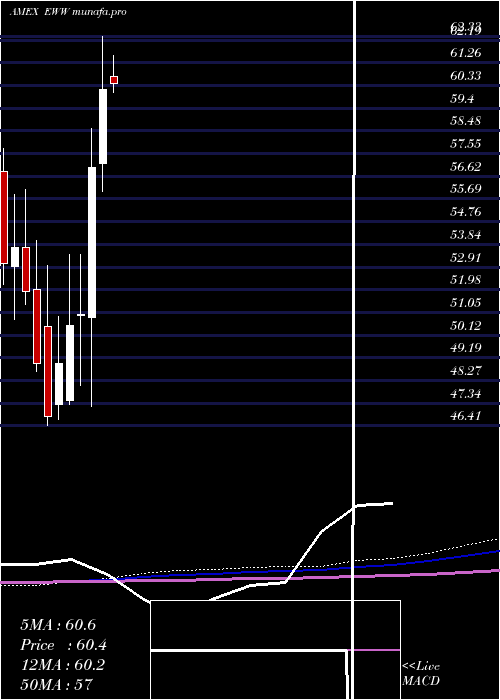Click the 47.34 price axis label

(466, 394)
